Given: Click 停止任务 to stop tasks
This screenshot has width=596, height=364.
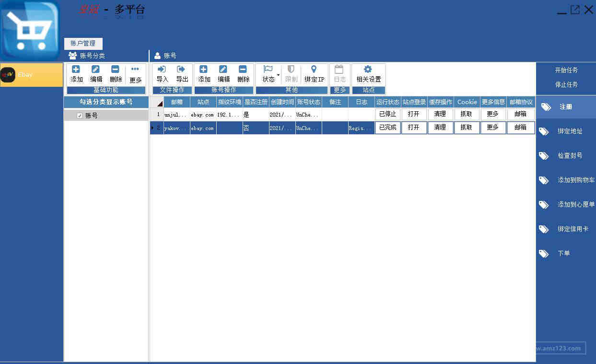Looking at the screenshot, I should [566, 85].
